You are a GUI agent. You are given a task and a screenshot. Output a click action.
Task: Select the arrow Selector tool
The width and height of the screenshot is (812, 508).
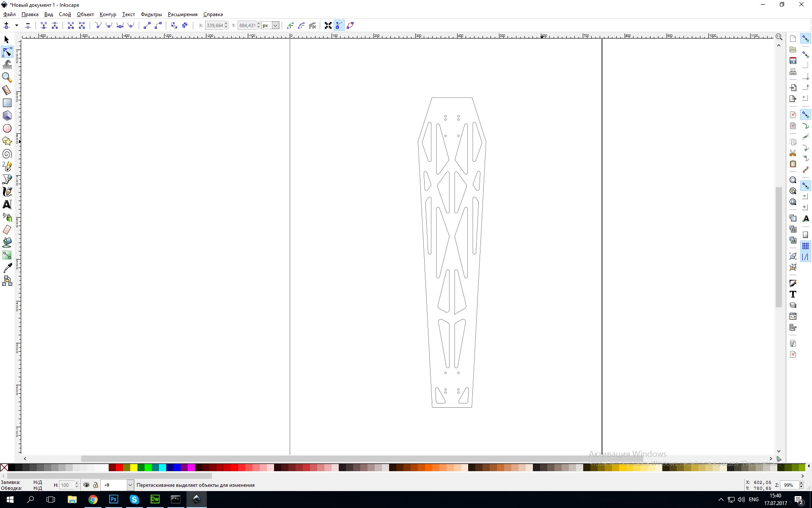(x=7, y=39)
